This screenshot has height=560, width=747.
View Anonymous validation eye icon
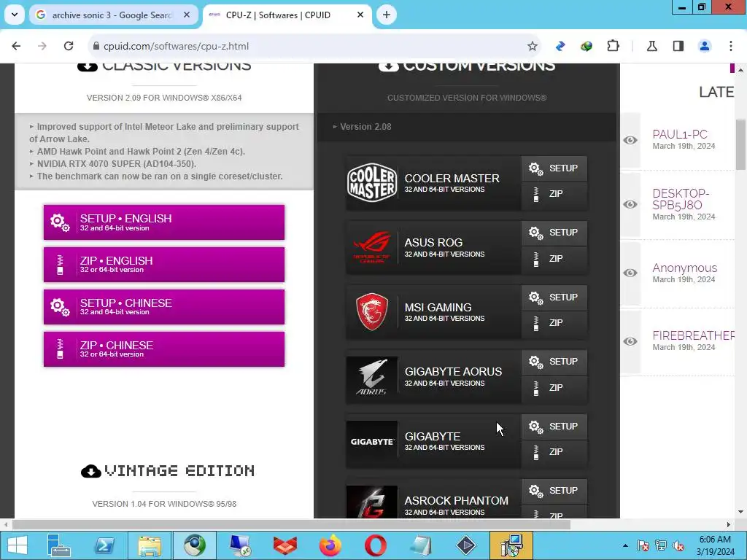[x=630, y=273]
